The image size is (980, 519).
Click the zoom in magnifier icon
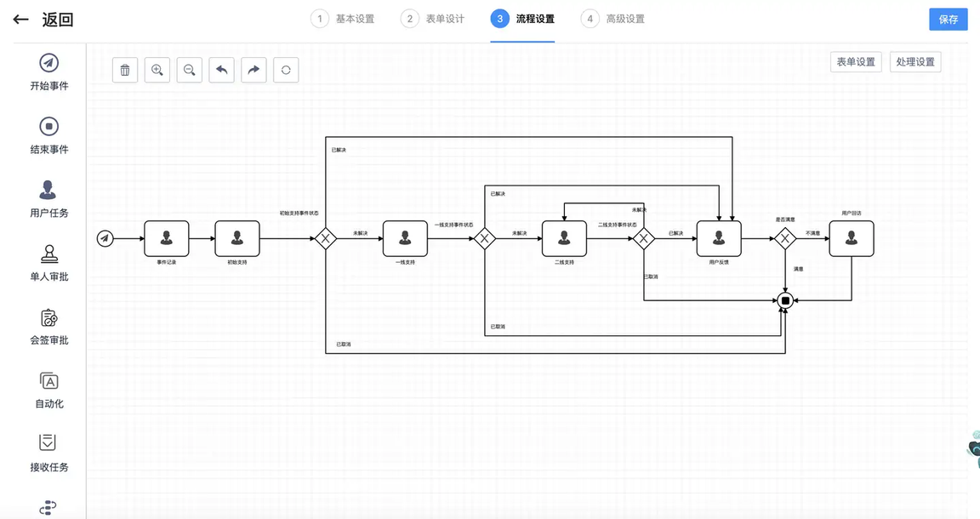[157, 70]
